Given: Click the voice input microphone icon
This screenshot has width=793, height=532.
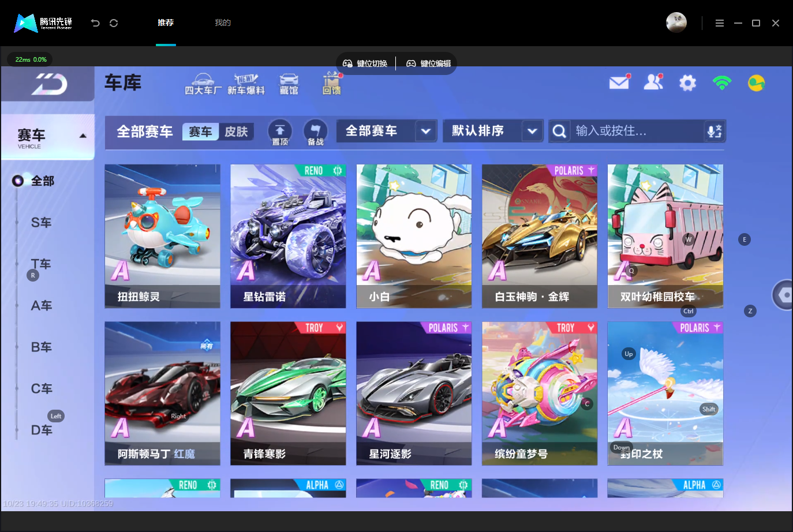Looking at the screenshot, I should 715,131.
